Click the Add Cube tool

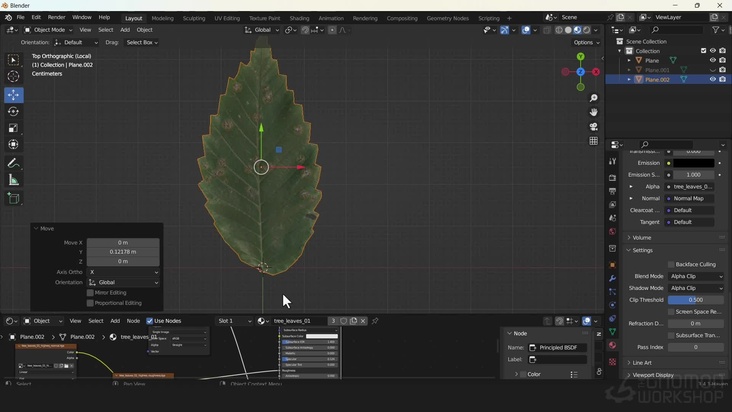[x=13, y=198]
